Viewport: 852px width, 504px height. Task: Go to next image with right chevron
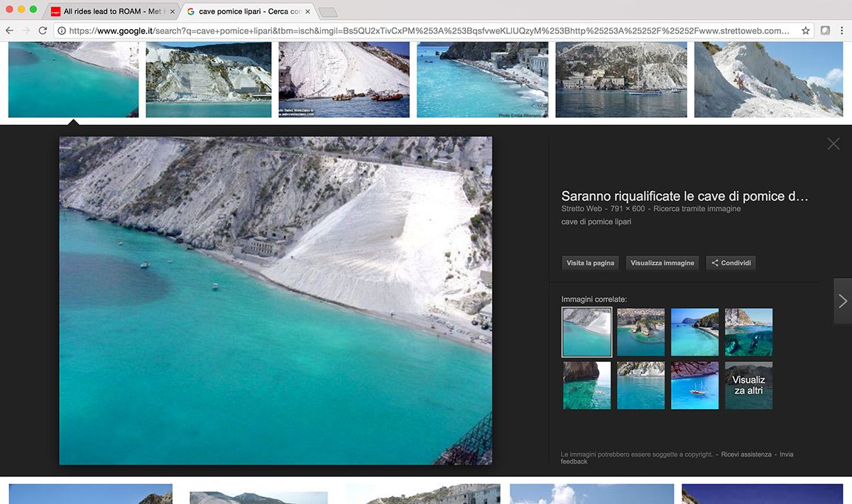(x=842, y=301)
